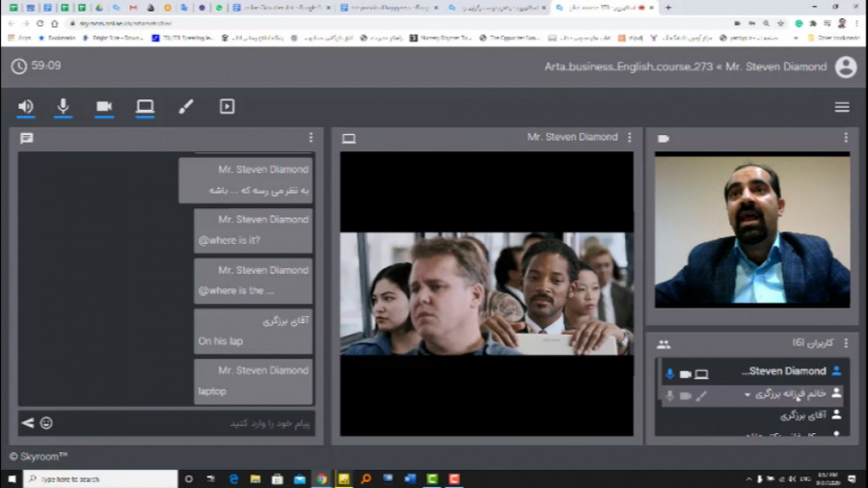Viewport: 868px width, 488px height.
Task: Open the hamburger main menu
Action: 842,107
